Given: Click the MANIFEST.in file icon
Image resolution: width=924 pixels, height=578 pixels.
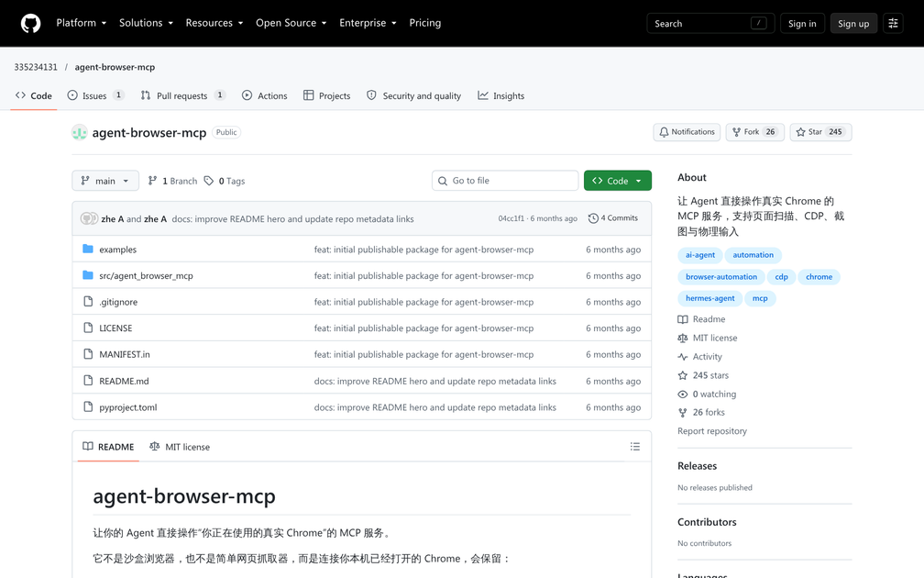Looking at the screenshot, I should point(88,354).
